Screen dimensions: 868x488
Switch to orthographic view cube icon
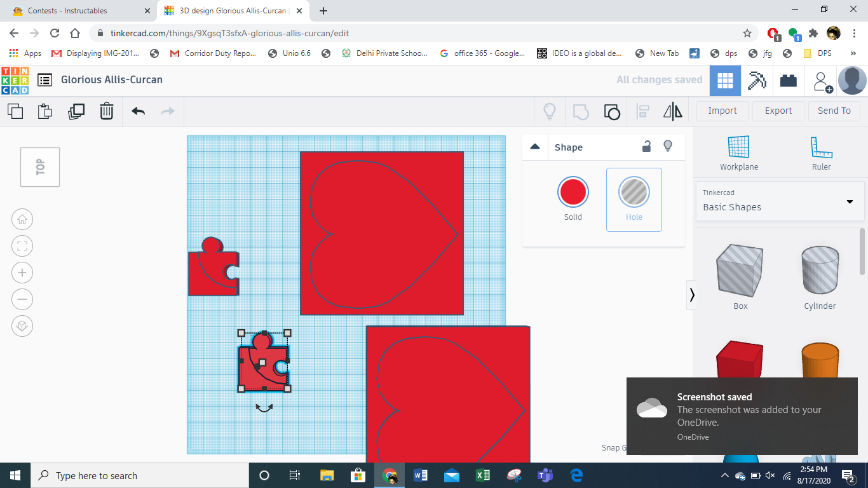pos(22,326)
